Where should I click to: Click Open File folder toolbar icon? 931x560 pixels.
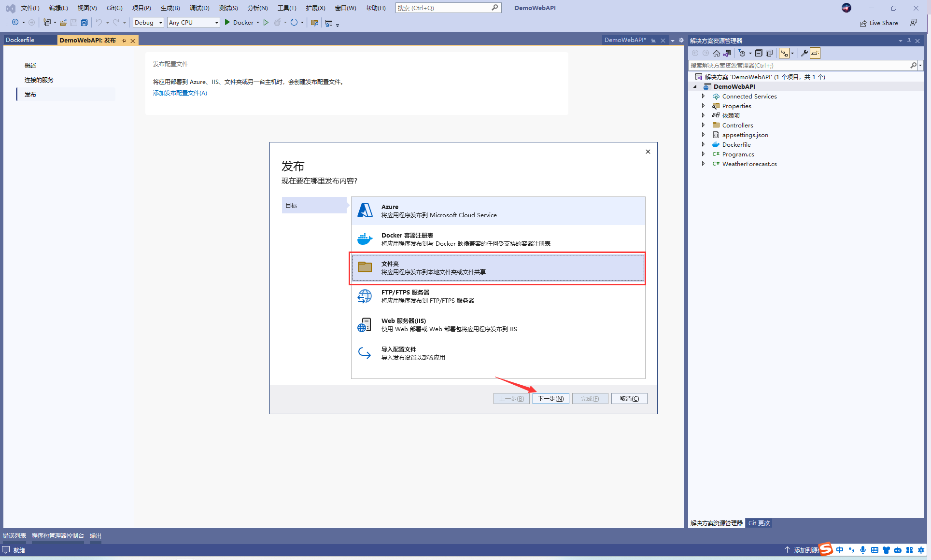tap(63, 23)
